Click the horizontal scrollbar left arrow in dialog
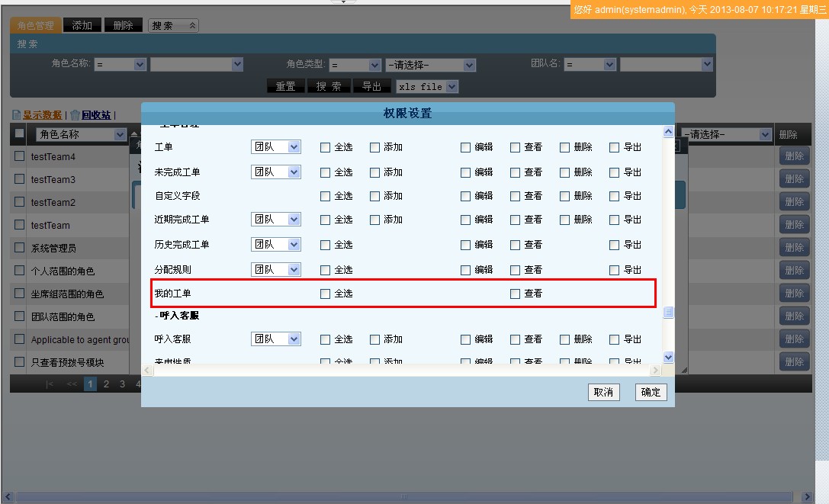 coord(149,370)
